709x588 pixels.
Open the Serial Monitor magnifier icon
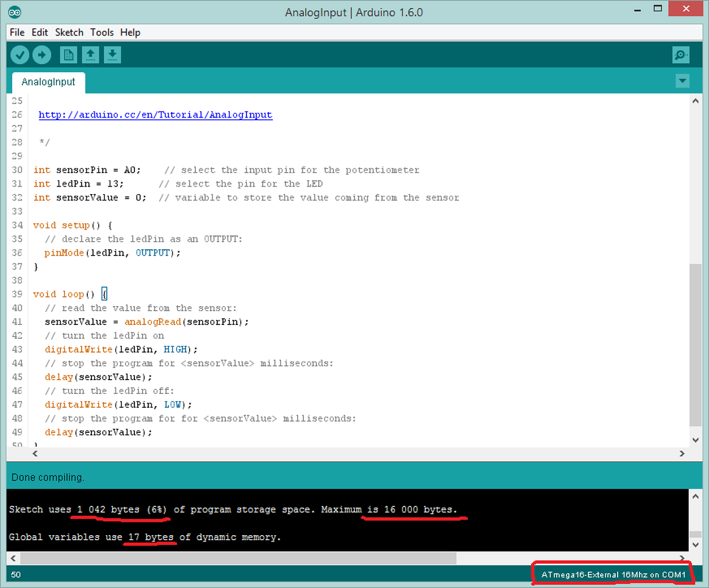pos(681,55)
